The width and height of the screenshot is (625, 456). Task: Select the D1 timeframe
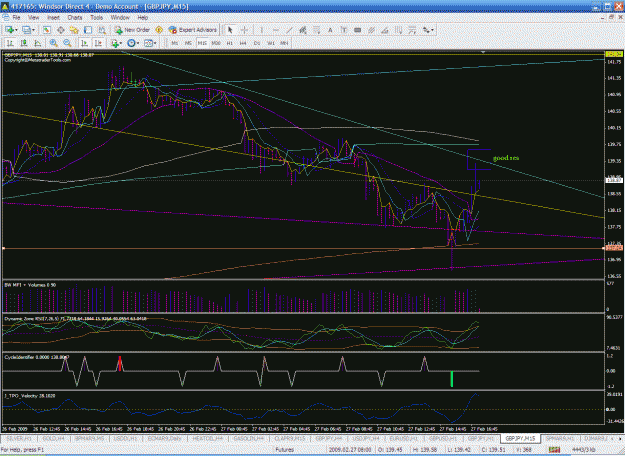tap(257, 43)
